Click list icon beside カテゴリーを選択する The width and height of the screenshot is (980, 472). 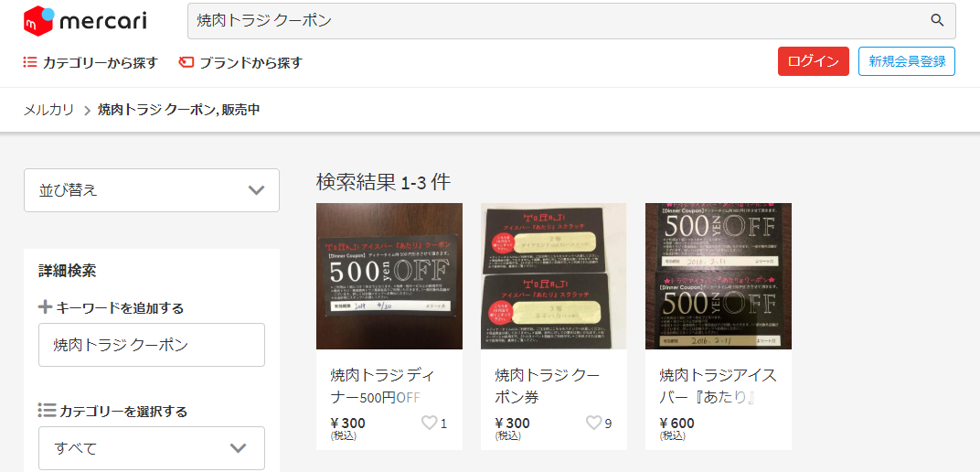47,410
